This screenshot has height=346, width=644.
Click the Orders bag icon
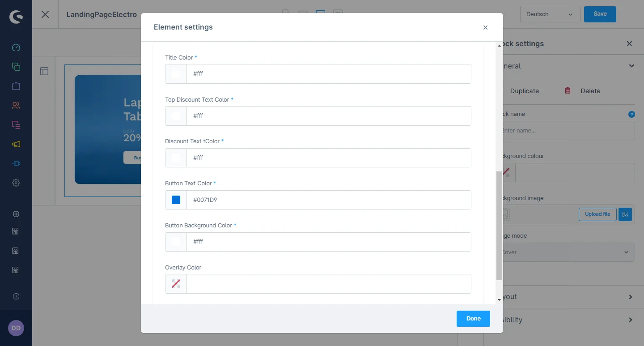coord(16,86)
